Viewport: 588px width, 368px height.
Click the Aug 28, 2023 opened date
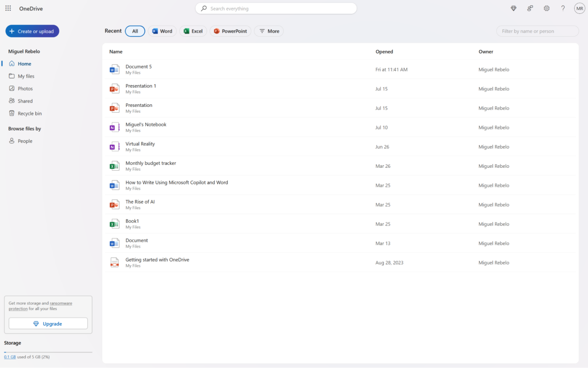pyautogui.click(x=389, y=263)
